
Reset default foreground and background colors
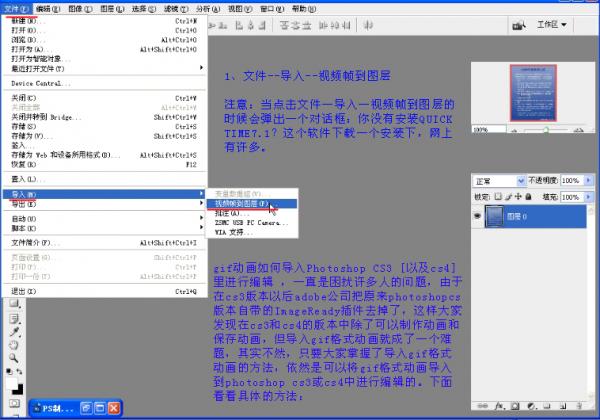click(x=9, y=371)
